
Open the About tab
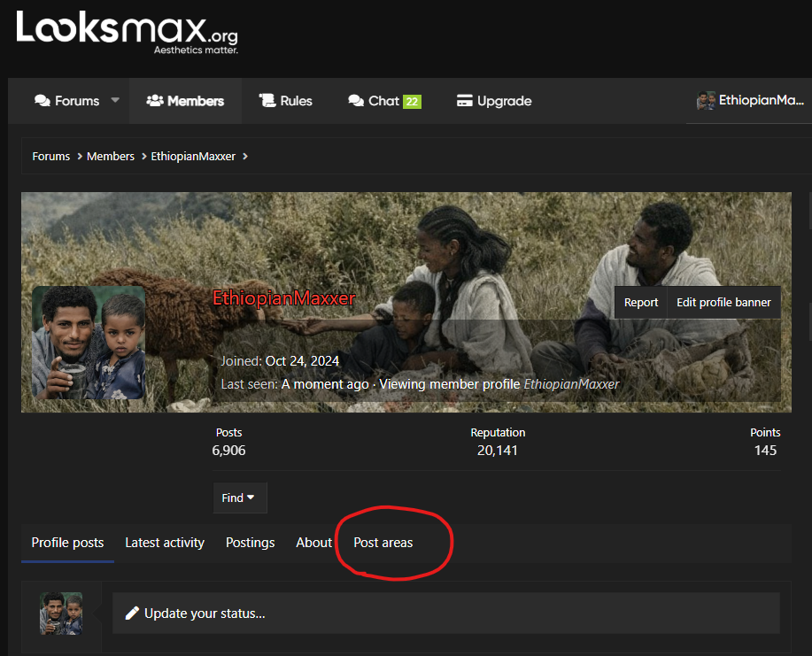[313, 543]
